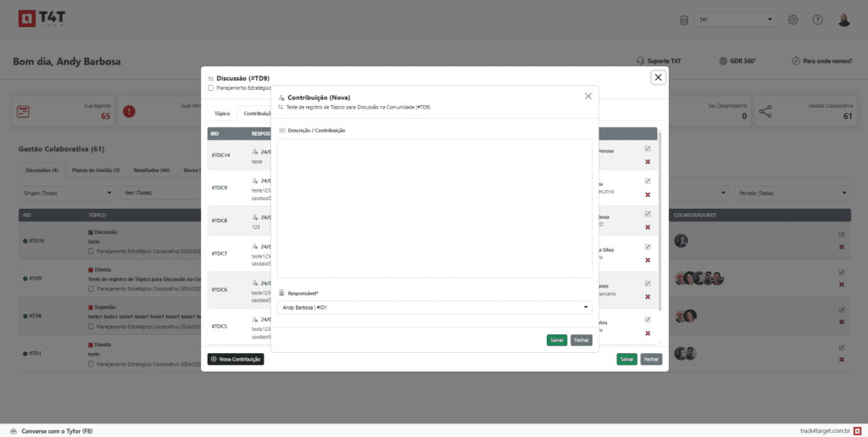Expand the Responsável dropdown showing Andy Barbosa

tap(434, 307)
